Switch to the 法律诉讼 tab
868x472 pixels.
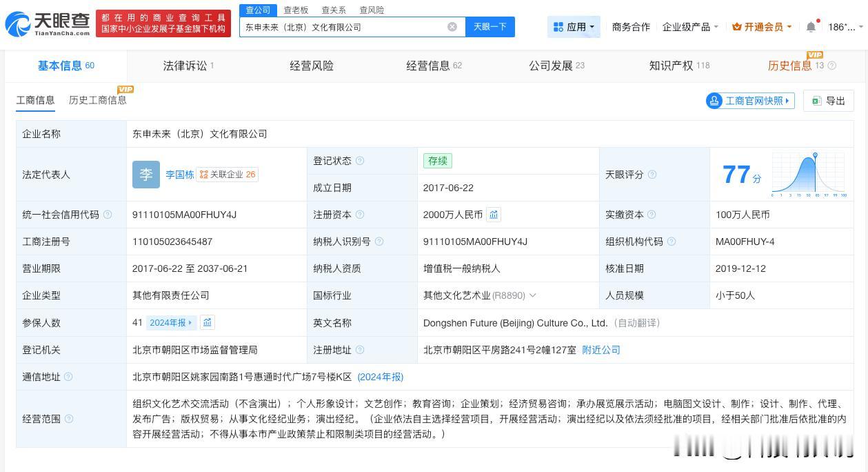[186, 66]
